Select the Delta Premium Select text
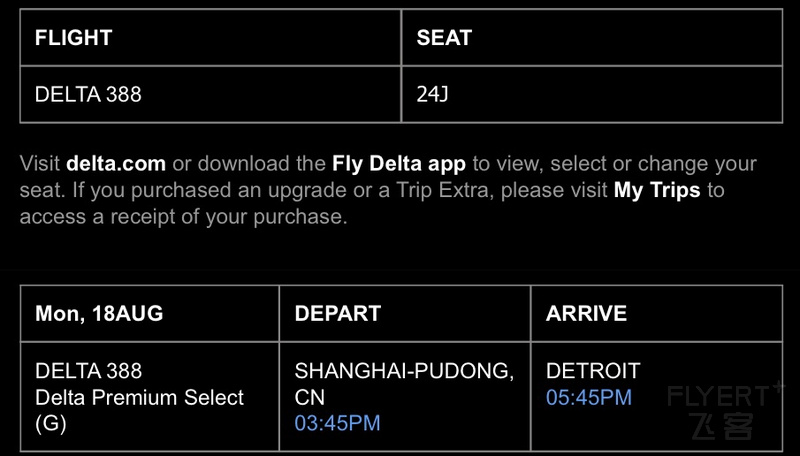 click(x=140, y=397)
